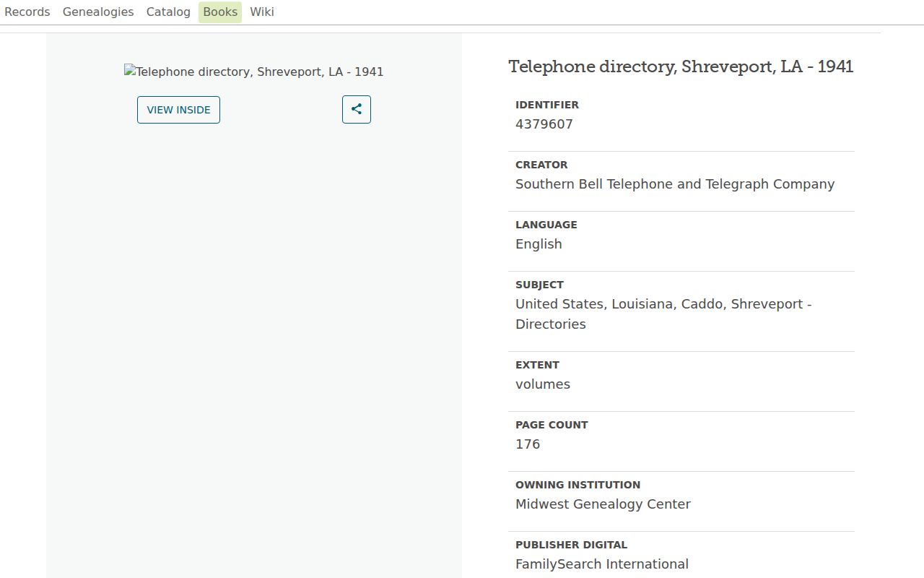Click the LANGUAGE field label

546,225
